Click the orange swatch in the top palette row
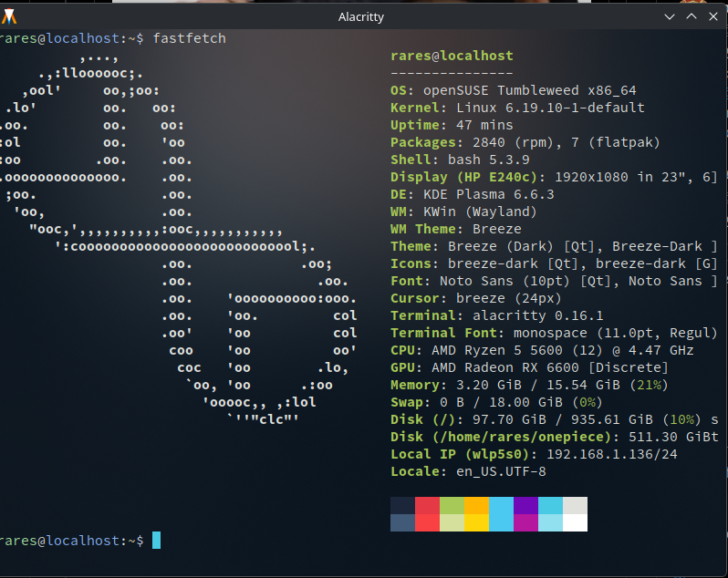This screenshot has height=578, width=728. pos(476,506)
